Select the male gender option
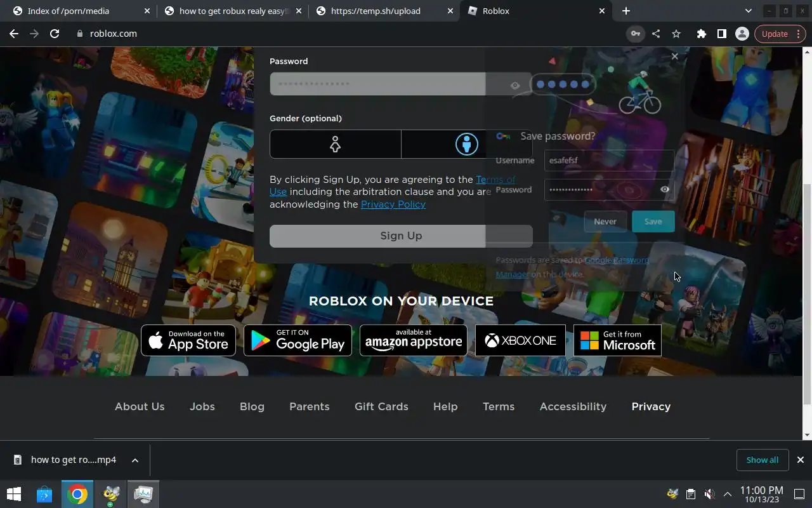This screenshot has width=812, height=508. pyautogui.click(x=466, y=144)
